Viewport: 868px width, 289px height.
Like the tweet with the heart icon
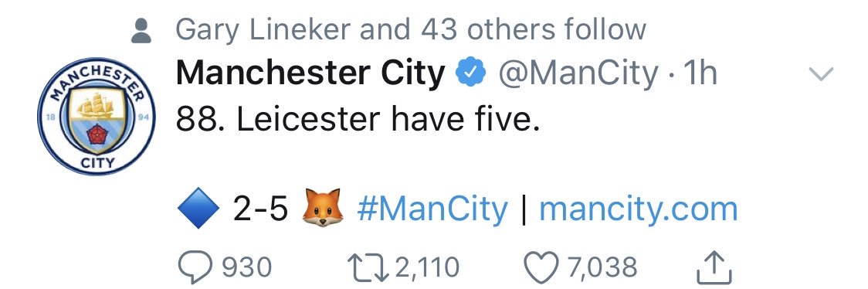click(542, 267)
